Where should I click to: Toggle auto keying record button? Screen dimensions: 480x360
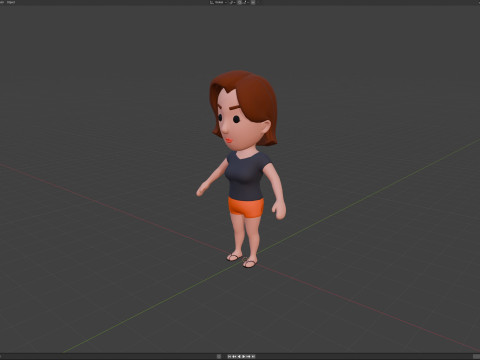pyautogui.click(x=219, y=356)
